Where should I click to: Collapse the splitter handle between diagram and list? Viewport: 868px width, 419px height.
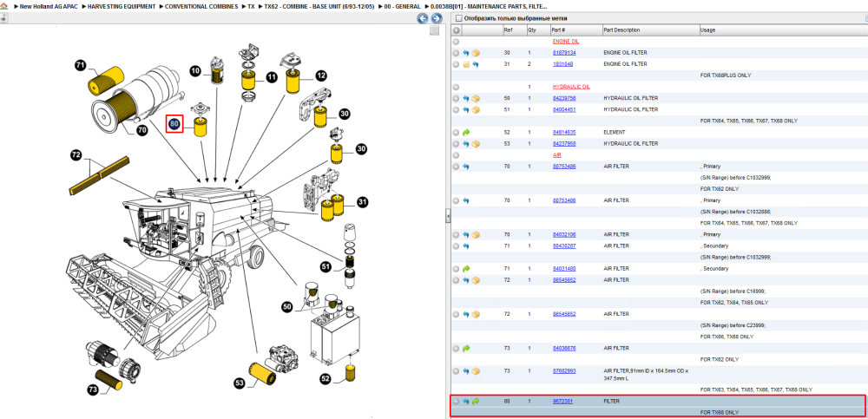[x=448, y=218]
